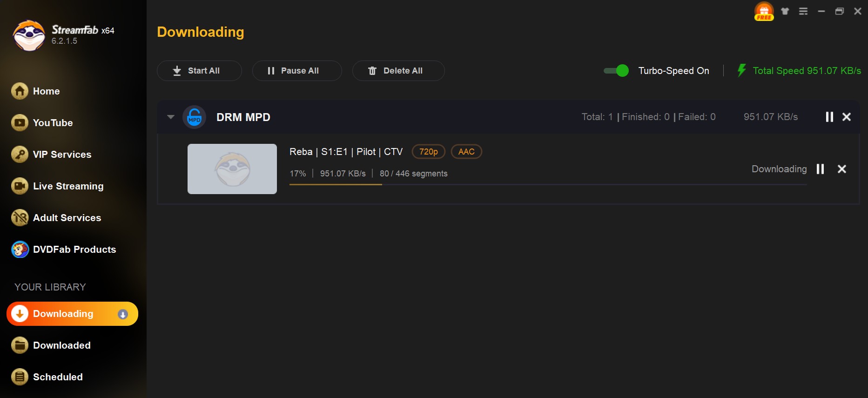The image size is (868, 398).
Task: Click the AAC audio badge
Action: (x=466, y=152)
